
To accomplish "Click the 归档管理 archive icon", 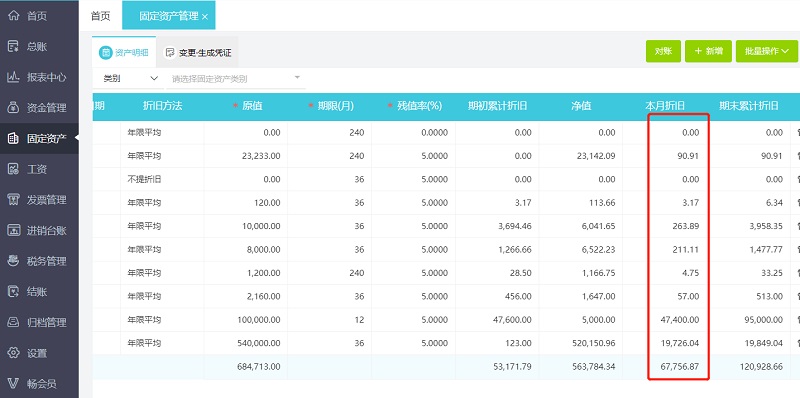I will [x=13, y=322].
